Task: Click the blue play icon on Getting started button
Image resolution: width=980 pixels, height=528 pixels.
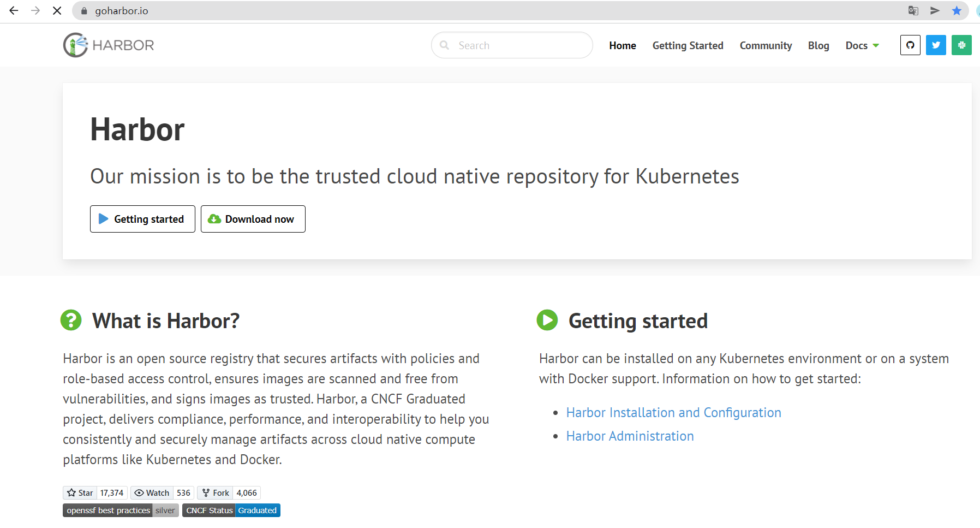Action: 103,219
